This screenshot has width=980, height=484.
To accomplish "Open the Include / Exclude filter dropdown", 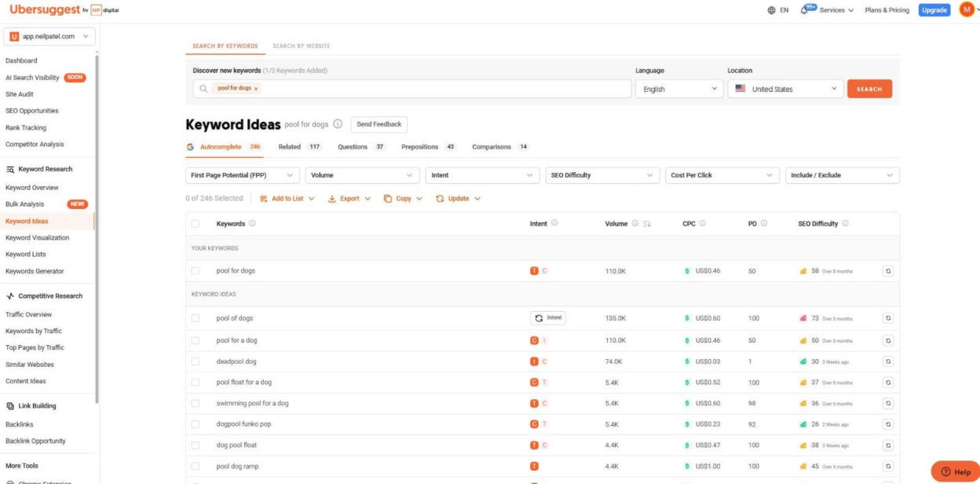I will click(x=843, y=175).
